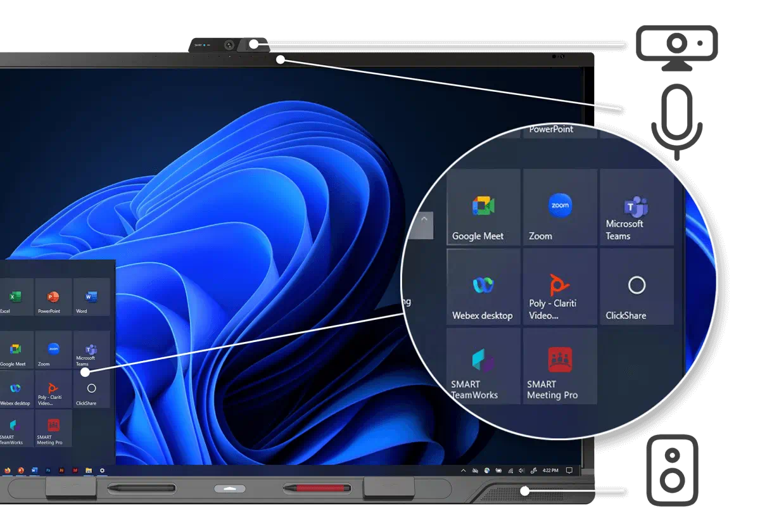Launch Google Meet from the Start tiles
Viewport: 760px width, 532px height.
(483, 206)
